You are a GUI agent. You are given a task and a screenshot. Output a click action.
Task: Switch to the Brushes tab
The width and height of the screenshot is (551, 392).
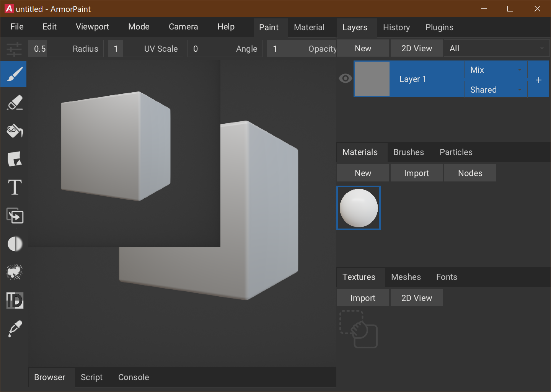tap(409, 152)
